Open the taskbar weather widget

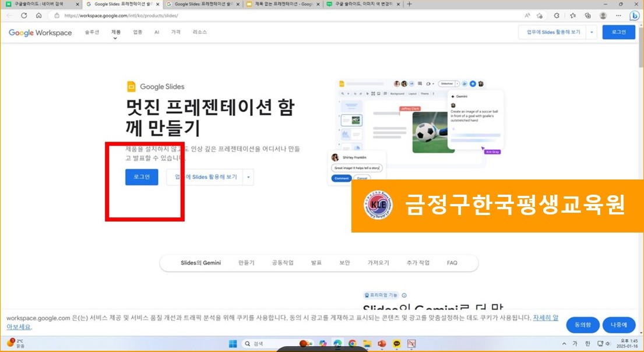click(16, 343)
